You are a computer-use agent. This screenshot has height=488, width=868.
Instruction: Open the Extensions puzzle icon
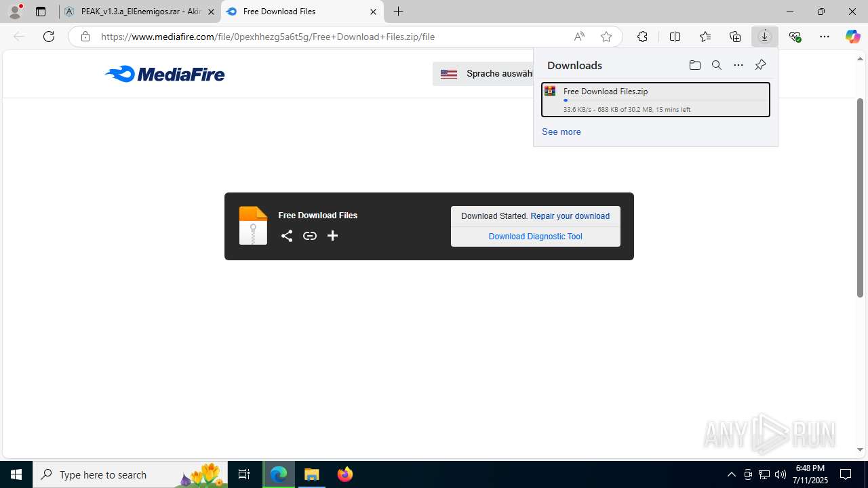coord(642,37)
